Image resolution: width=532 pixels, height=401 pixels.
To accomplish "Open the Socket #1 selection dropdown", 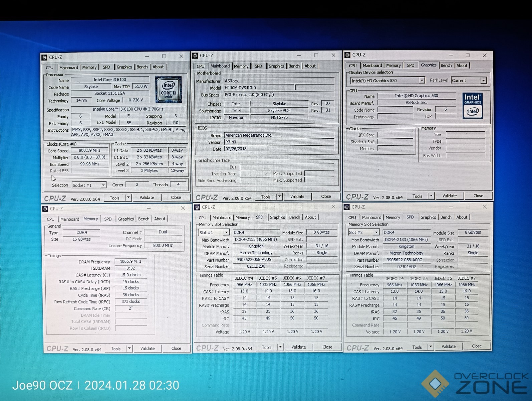I will [103, 185].
